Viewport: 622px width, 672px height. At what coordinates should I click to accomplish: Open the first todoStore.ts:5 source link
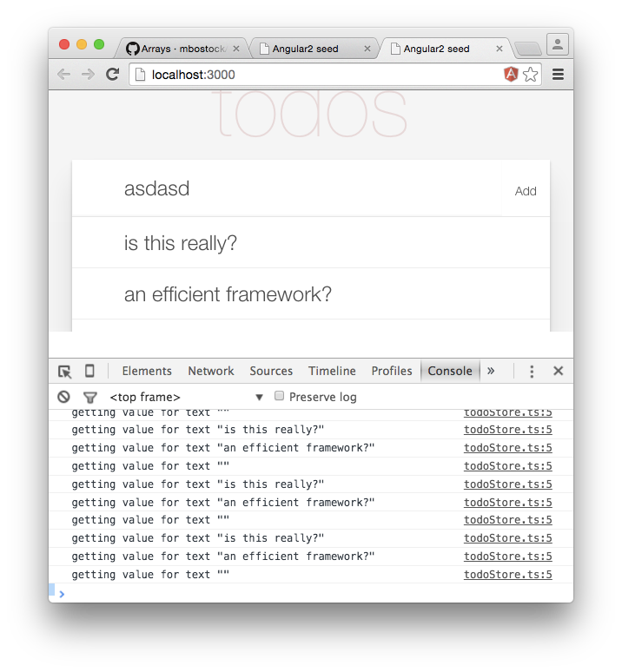point(507,412)
